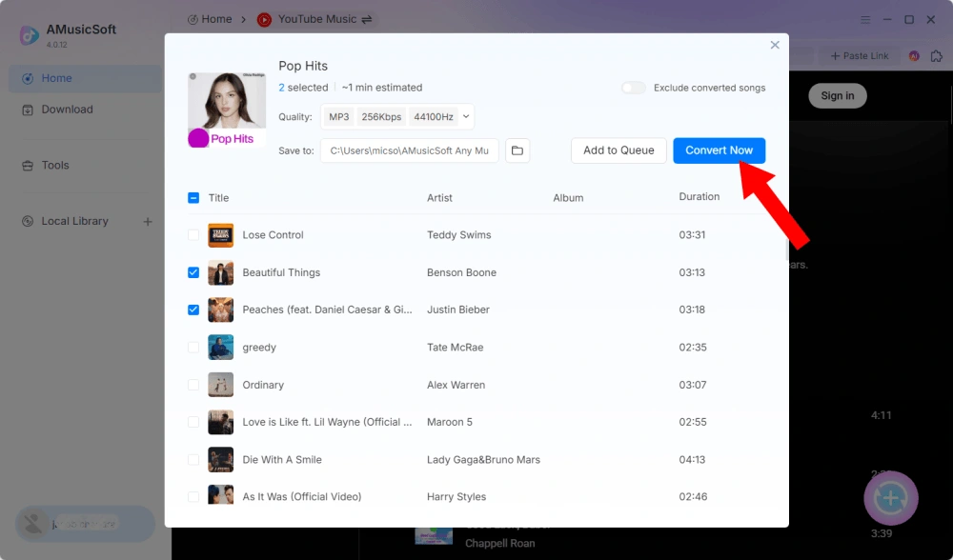Click the Local Library icon in sidebar

coord(28,221)
